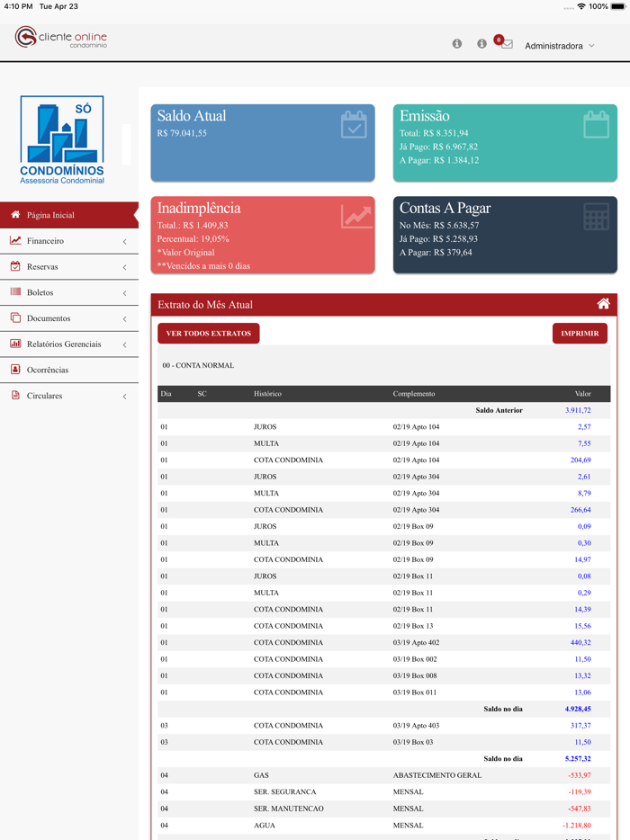This screenshot has width=630, height=840.
Task: Click the Cliente Online condominio logo
Action: tap(61, 37)
